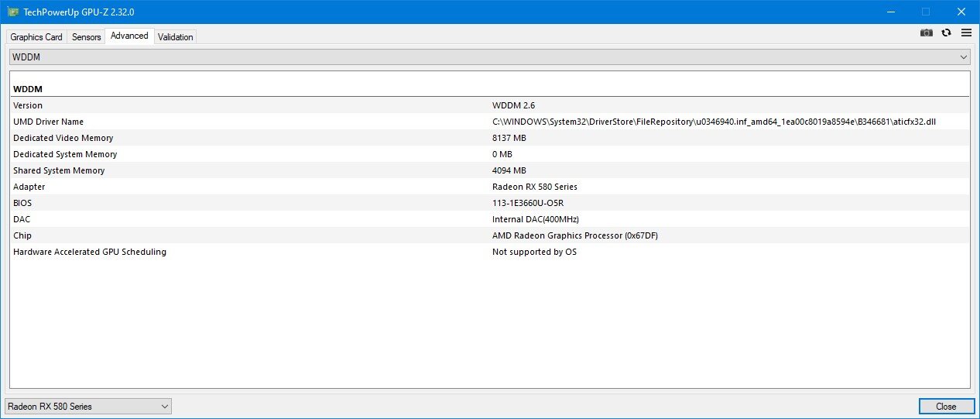This screenshot has width=980, height=419.
Task: Select the 4094 MB value
Action: 509,170
